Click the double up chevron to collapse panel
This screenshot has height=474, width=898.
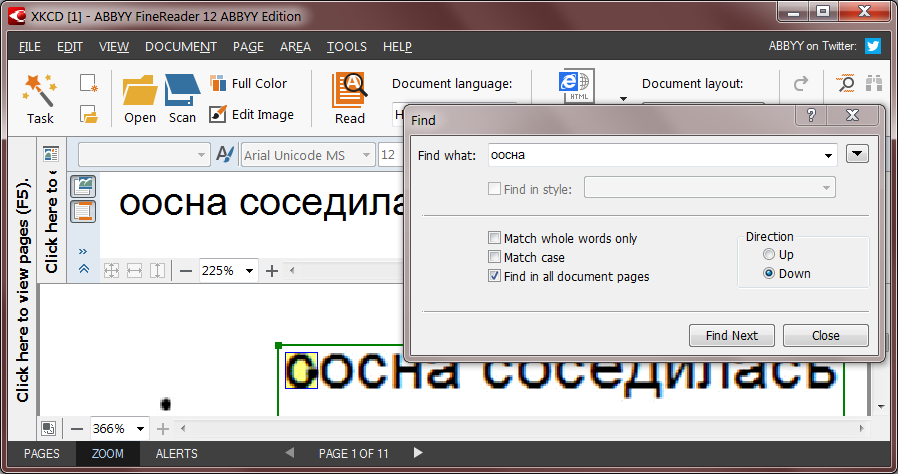click(84, 268)
